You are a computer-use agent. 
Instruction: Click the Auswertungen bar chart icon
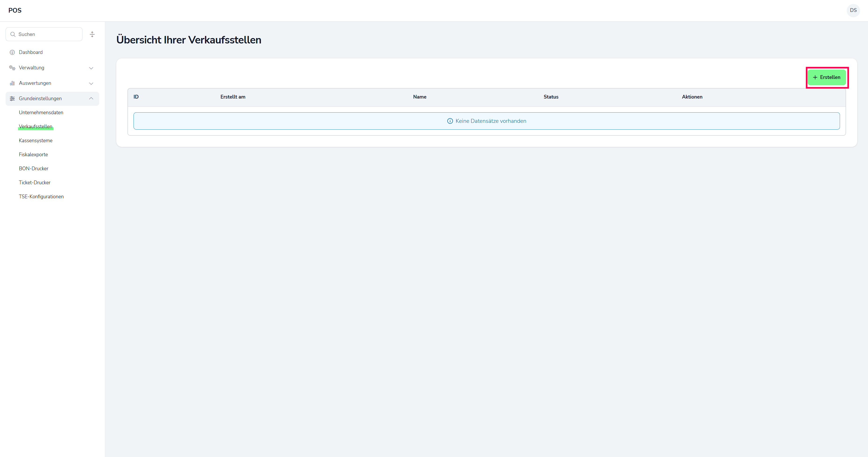click(12, 83)
